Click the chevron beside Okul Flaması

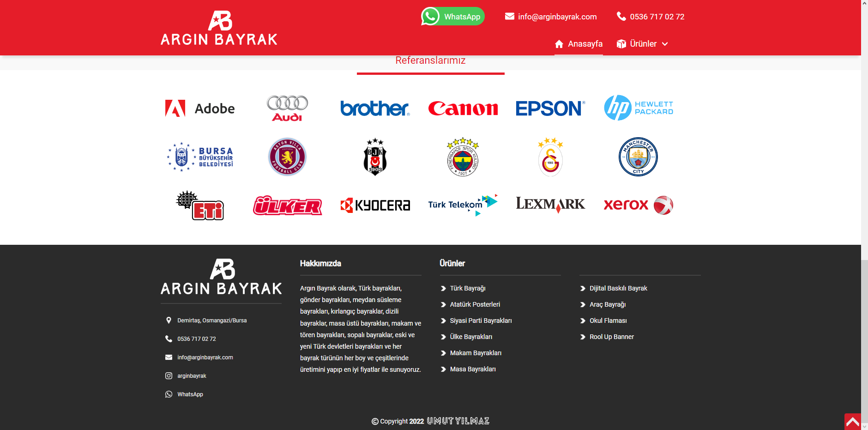(x=583, y=321)
